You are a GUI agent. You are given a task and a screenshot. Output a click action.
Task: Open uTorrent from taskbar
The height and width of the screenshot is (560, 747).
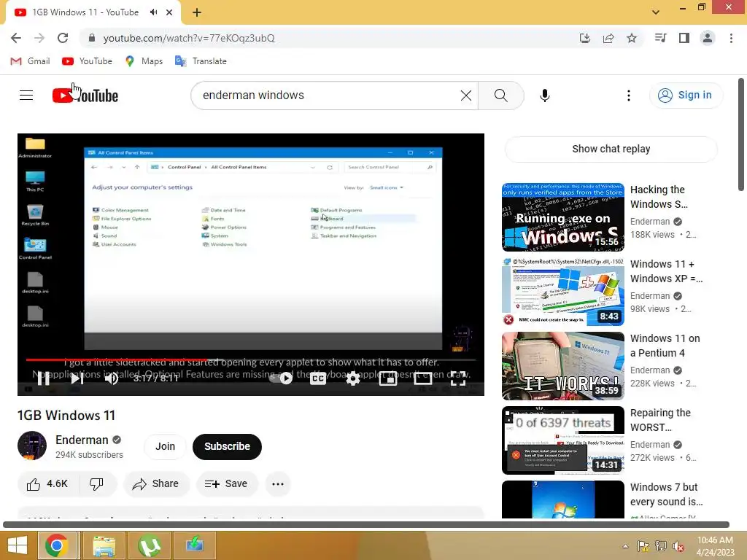pos(150,545)
